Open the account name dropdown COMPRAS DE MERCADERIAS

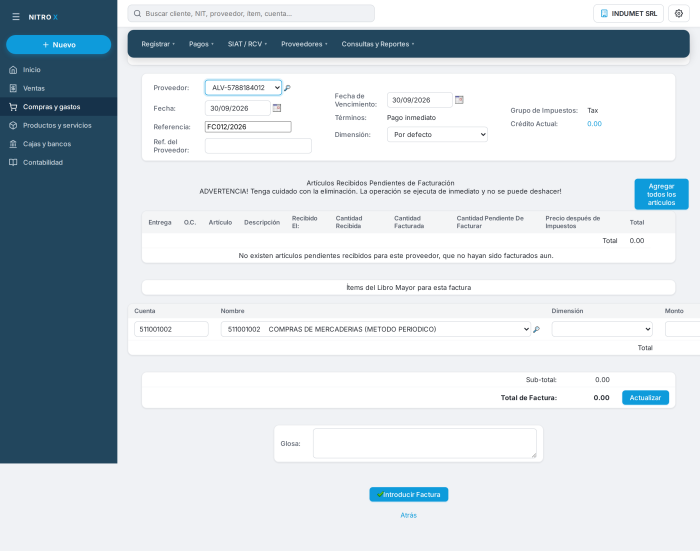[x=376, y=329]
